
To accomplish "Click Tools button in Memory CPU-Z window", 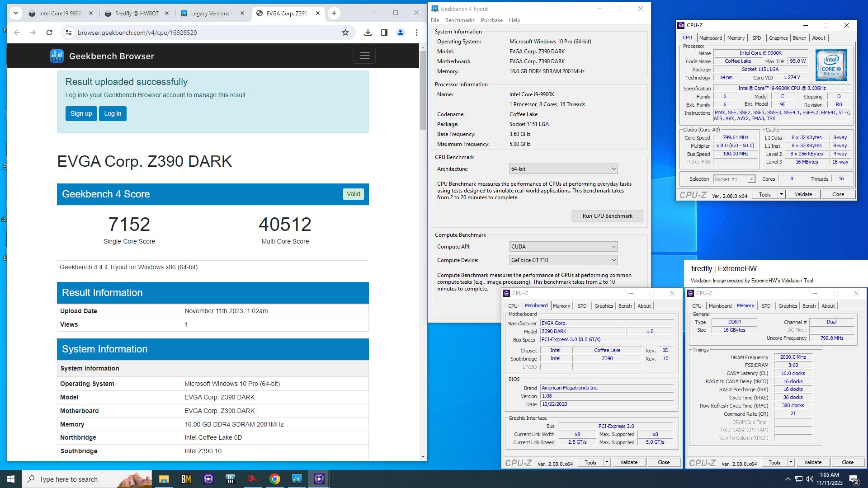I will pyautogui.click(x=774, y=462).
